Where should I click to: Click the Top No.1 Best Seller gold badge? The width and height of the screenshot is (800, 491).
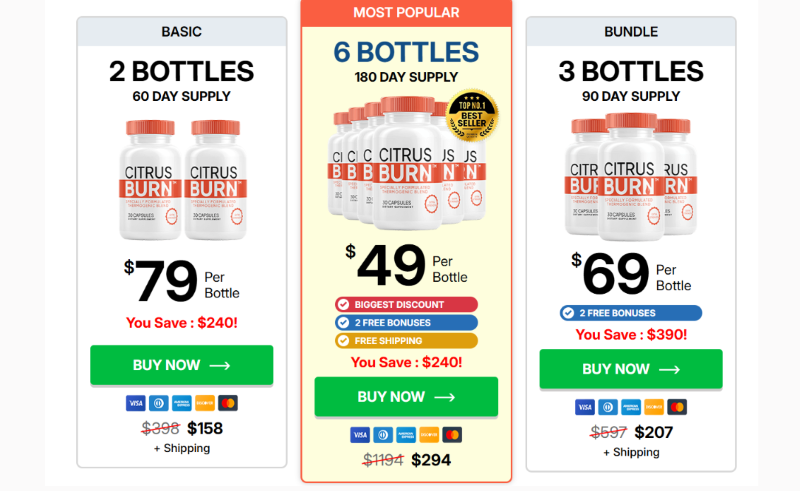pos(472,116)
